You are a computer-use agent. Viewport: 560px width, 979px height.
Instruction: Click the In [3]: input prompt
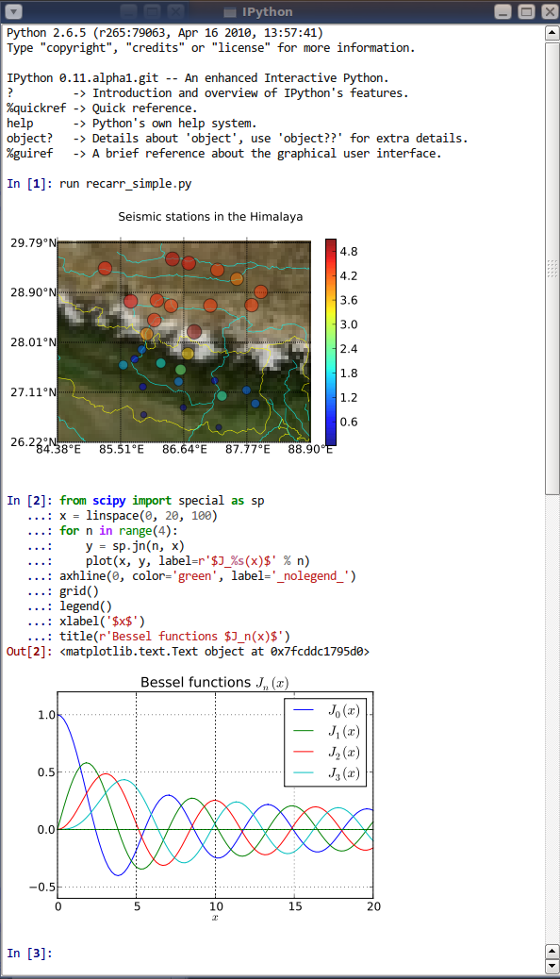30,953
